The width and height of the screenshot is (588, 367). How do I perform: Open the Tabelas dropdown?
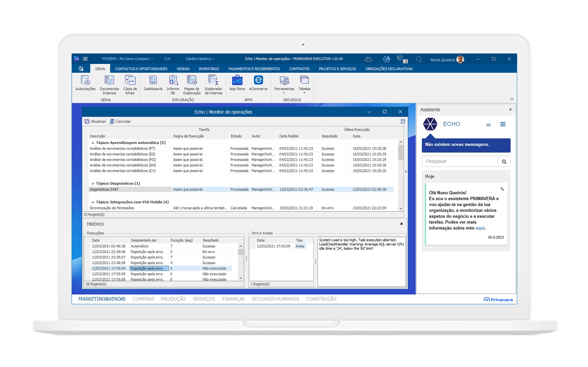304,85
